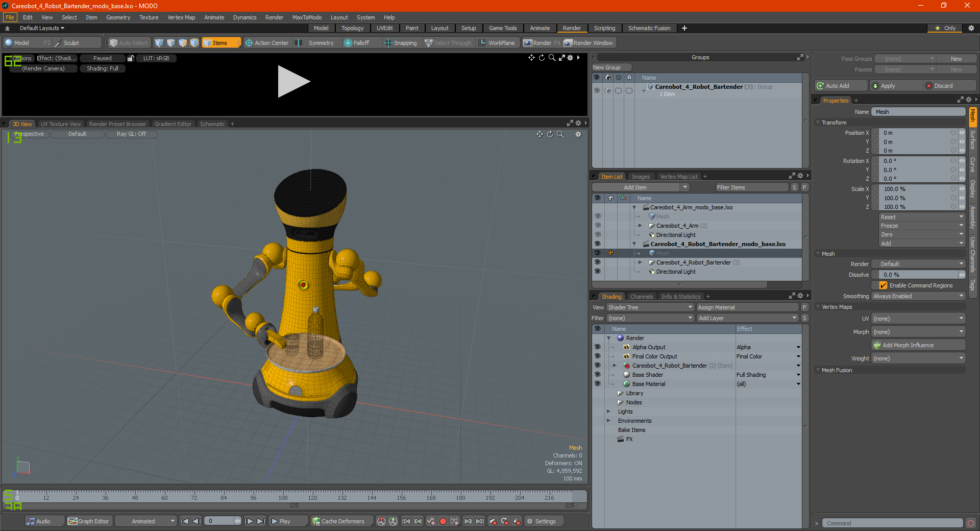The height and width of the screenshot is (531, 980).
Task: Click the 3D viewport move icon
Action: 540,134
